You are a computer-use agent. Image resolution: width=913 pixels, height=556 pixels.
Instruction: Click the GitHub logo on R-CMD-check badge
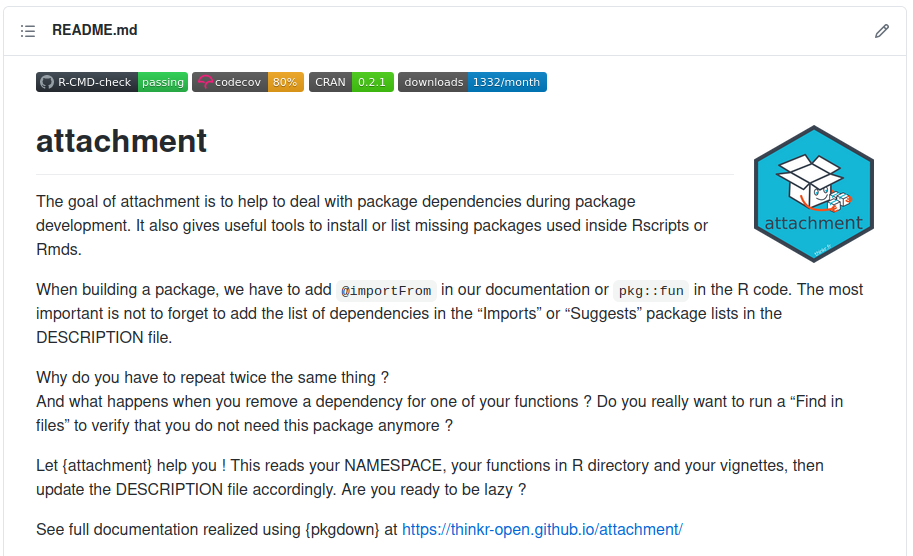click(x=47, y=82)
